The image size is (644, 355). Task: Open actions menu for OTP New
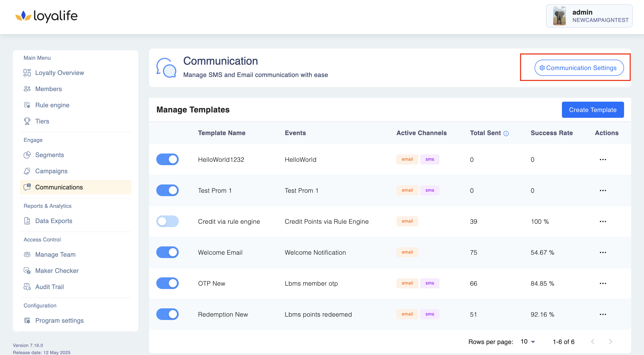coord(603,283)
